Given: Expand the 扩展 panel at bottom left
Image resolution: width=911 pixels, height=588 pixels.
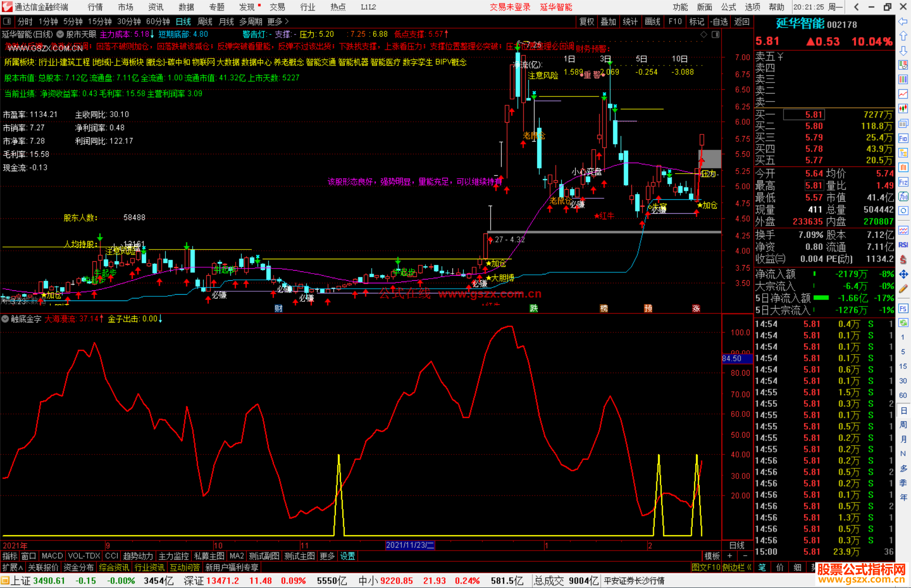Looking at the screenshot, I should click(13, 567).
